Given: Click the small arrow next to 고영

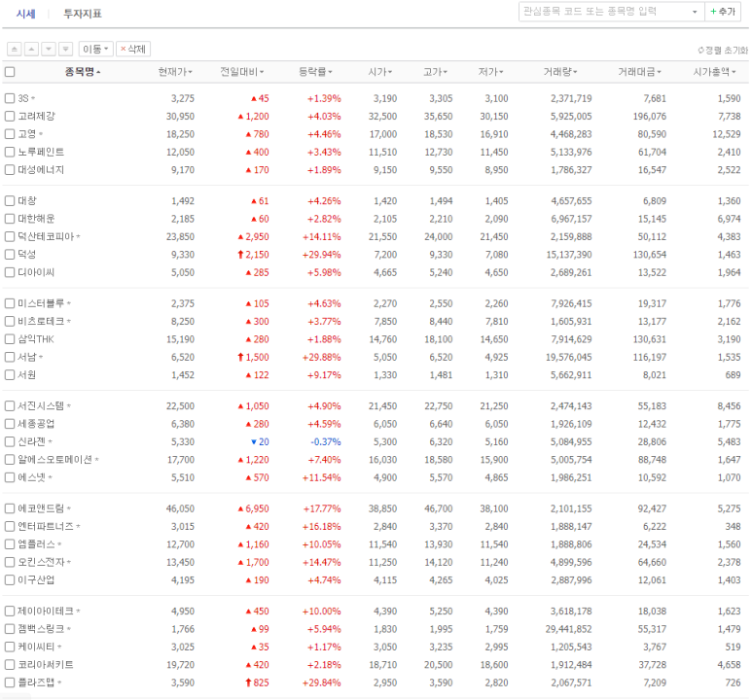Looking at the screenshot, I should (41, 134).
